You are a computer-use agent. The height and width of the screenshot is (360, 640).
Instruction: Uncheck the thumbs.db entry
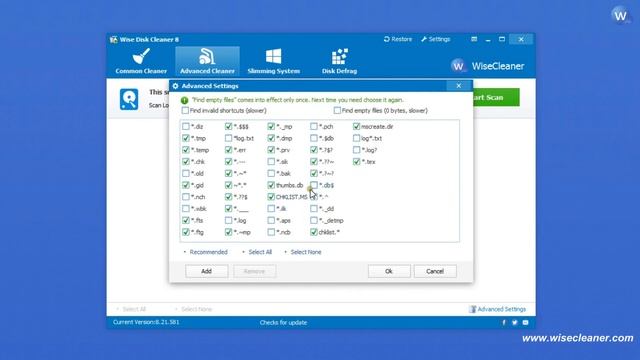coord(271,185)
